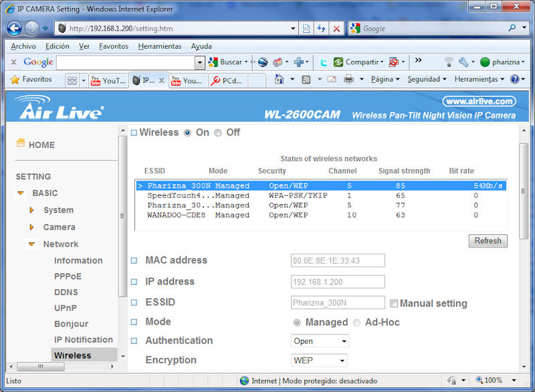Go forward with the Forward arrow button
Viewport: 535px width, 392px height.
pos(31,28)
